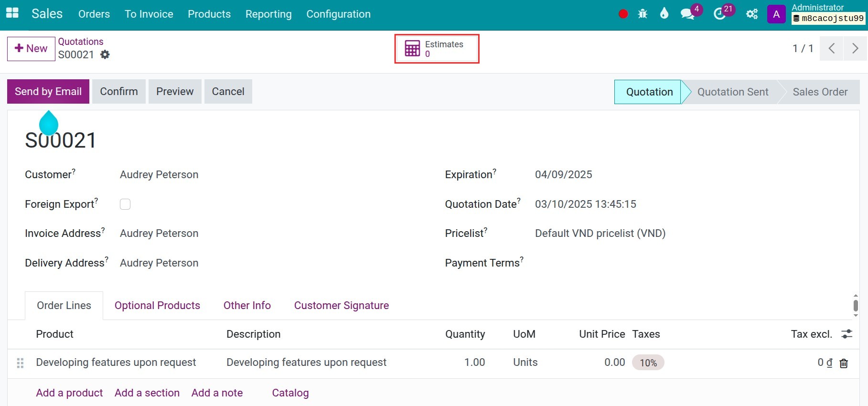Click the Estimates calculator icon
This screenshot has height=406, width=868.
[412, 48]
